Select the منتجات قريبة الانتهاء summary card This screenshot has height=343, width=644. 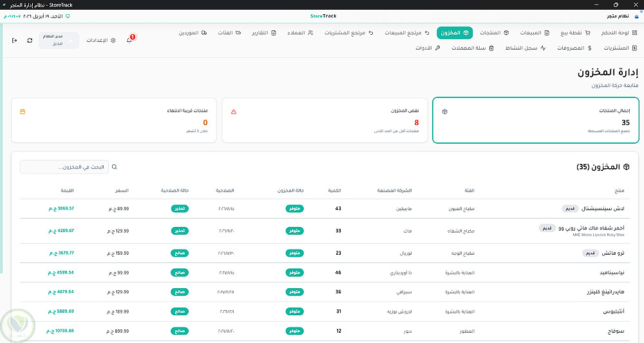tap(114, 120)
